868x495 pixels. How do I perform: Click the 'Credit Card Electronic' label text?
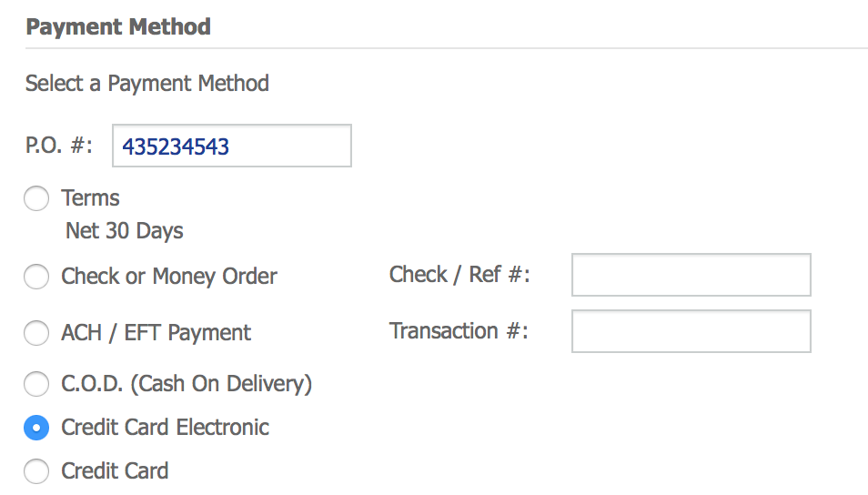click(x=165, y=428)
